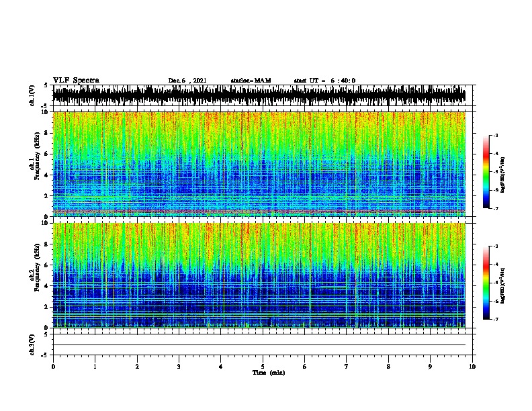The height and width of the screenshot is (411, 532).
Task: Click the ch.1 voltage waveform trace
Action: click(x=259, y=95)
